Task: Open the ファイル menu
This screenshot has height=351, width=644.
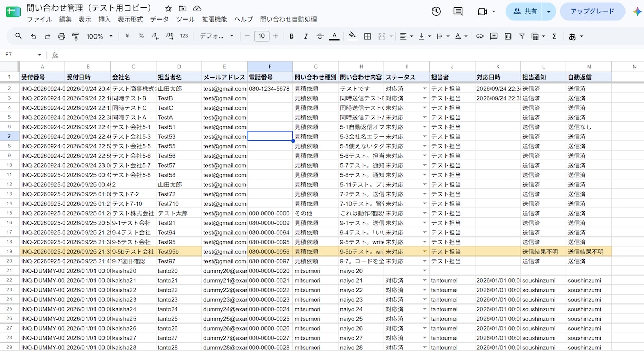Action: click(40, 20)
